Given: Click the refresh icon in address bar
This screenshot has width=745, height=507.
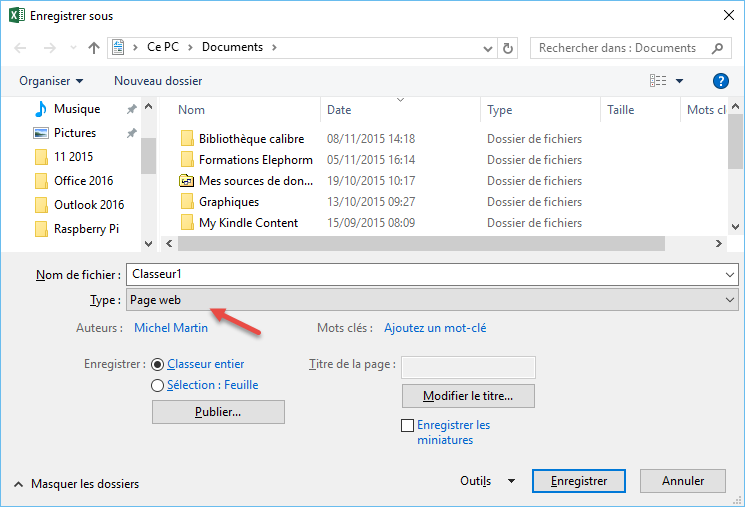Looking at the screenshot, I should coord(508,48).
